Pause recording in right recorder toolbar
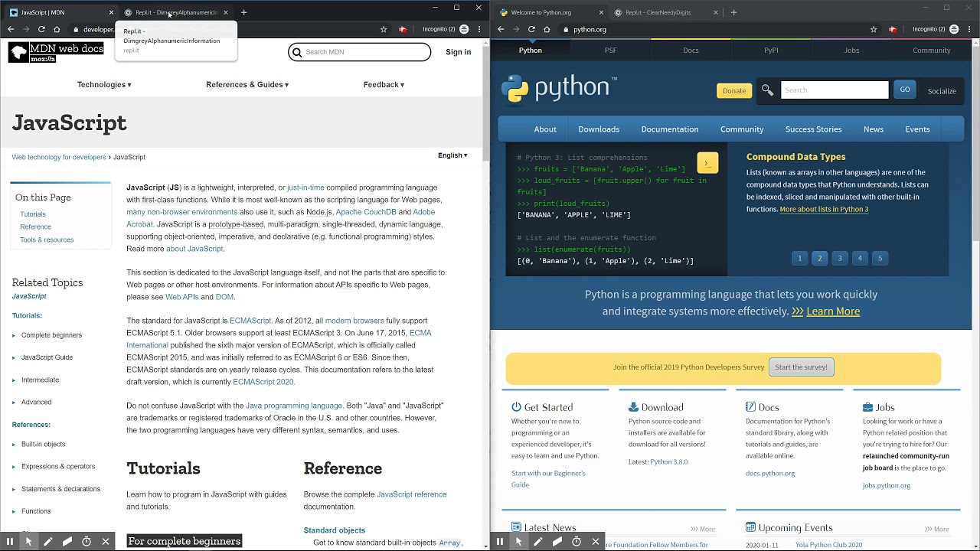The width and height of the screenshot is (980, 551). point(500,541)
